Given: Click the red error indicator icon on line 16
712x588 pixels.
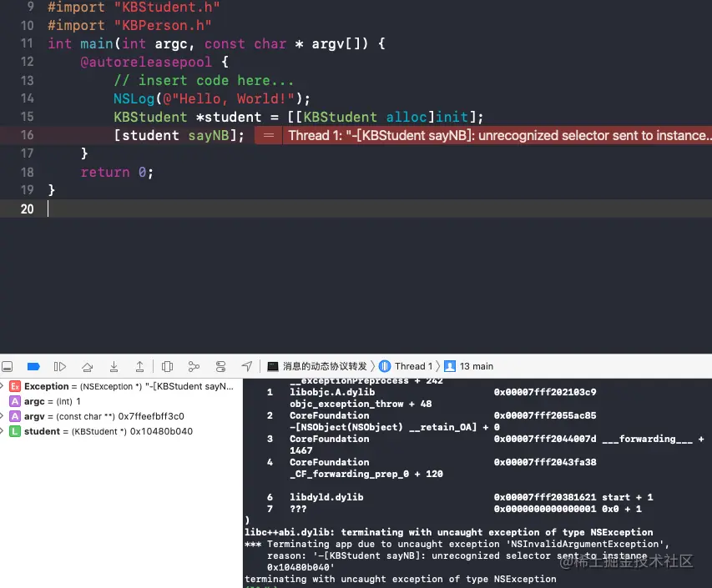Looking at the screenshot, I should point(269,135).
